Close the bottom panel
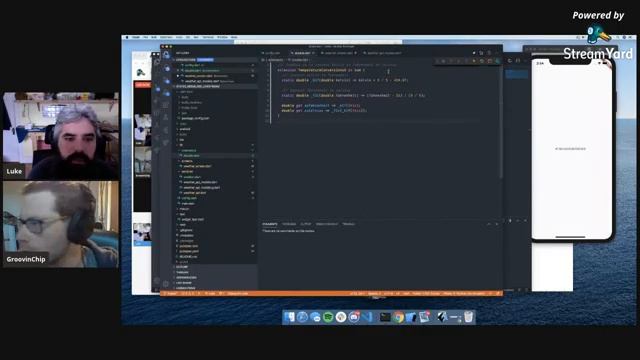This screenshot has width=640, height=360. pyautogui.click(x=497, y=224)
